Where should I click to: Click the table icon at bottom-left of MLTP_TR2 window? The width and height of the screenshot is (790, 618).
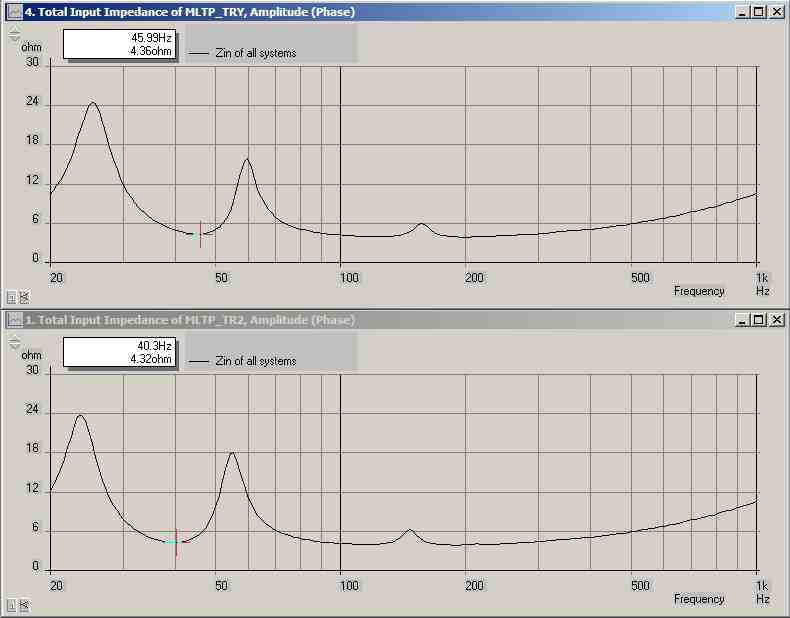(12, 606)
